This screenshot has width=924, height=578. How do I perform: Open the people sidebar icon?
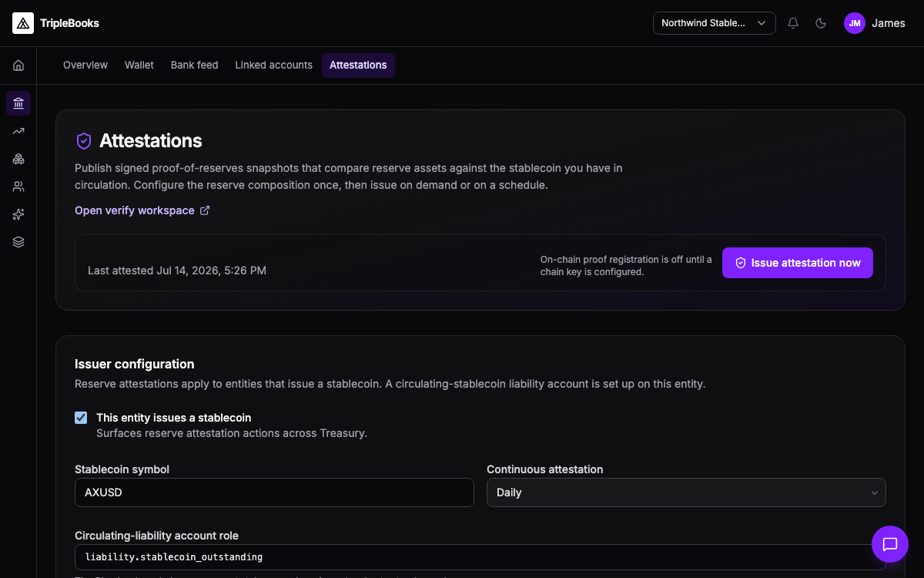[18, 187]
